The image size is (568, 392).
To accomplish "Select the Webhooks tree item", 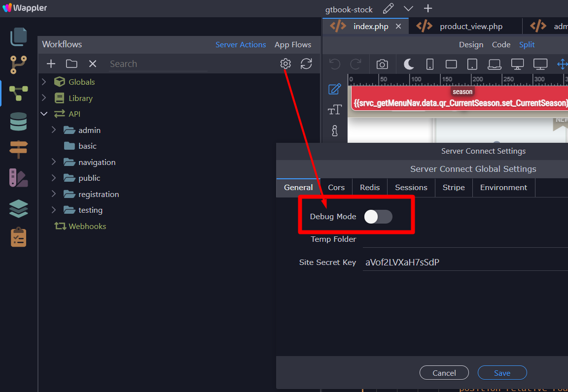I will coord(87,226).
